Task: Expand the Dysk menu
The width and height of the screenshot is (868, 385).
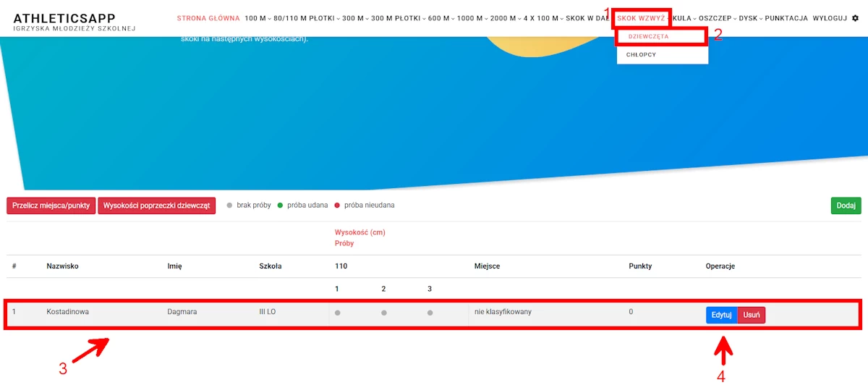Action: coord(751,18)
